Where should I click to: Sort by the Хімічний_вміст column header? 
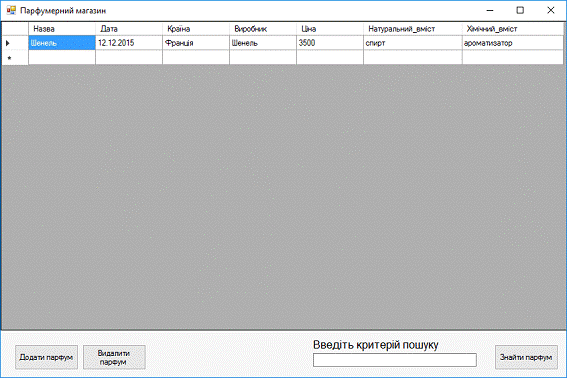(512, 29)
